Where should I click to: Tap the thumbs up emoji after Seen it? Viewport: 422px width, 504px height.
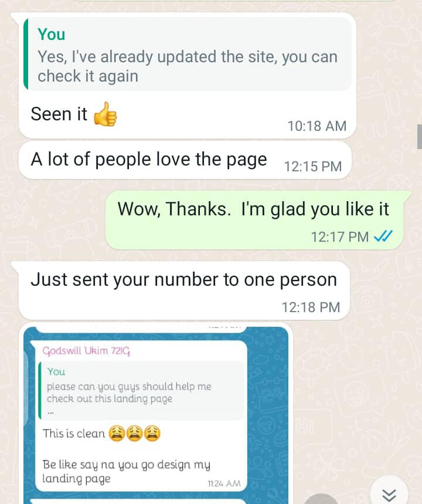click(105, 114)
